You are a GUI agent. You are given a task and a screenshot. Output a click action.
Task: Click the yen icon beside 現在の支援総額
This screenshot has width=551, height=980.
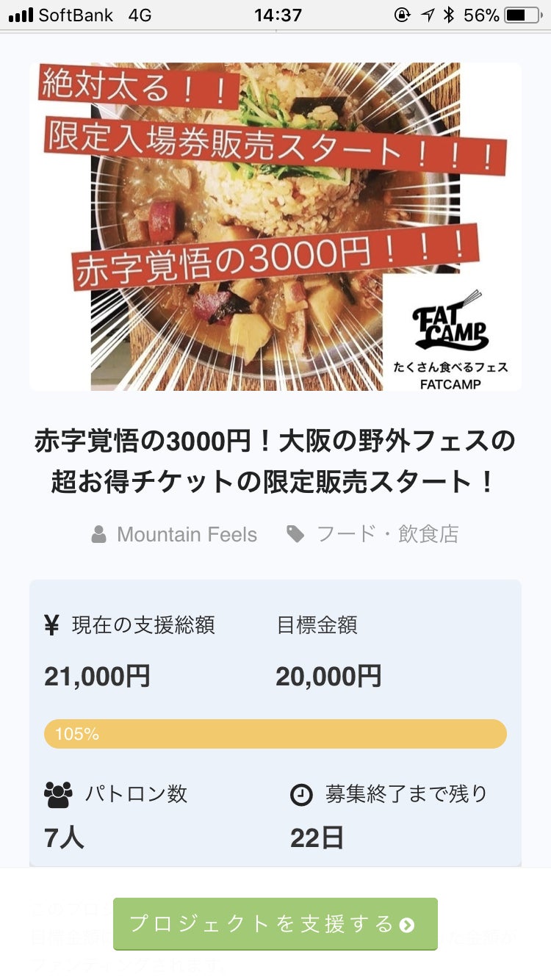coord(51,625)
